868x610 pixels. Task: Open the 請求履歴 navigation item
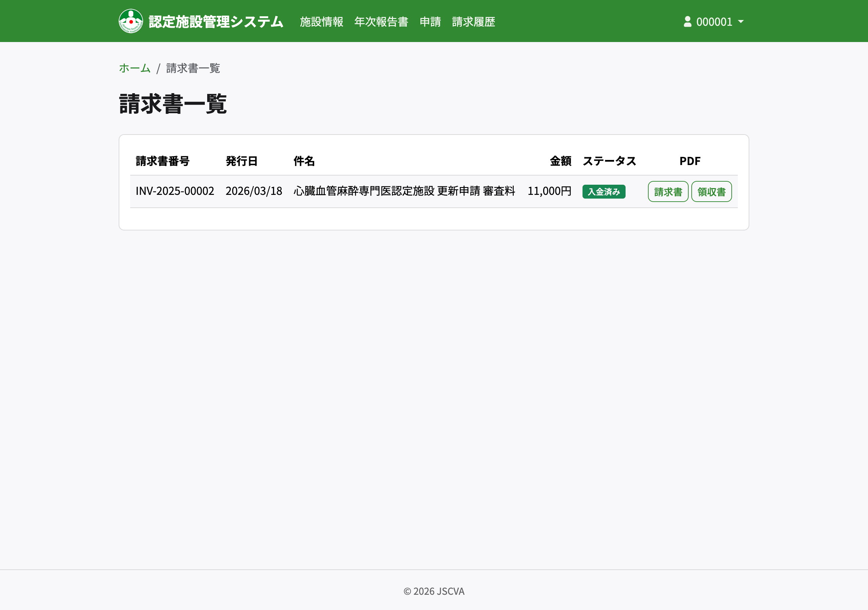473,22
